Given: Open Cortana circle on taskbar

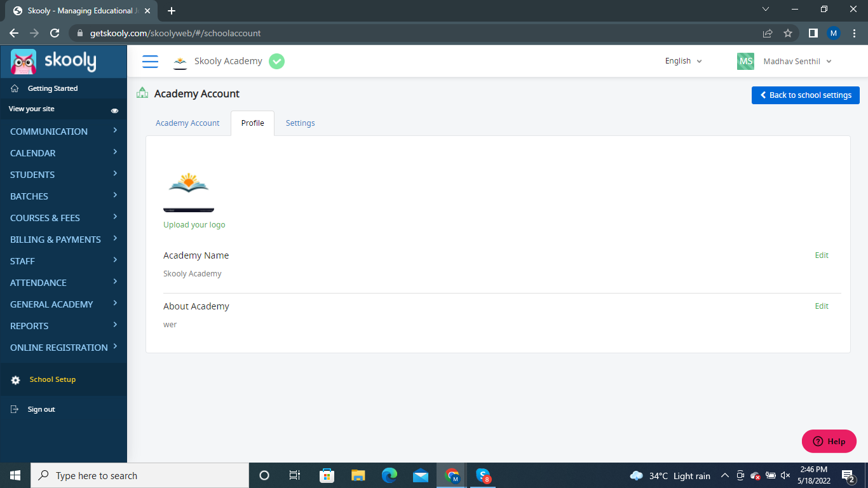Looking at the screenshot, I should coord(264,475).
